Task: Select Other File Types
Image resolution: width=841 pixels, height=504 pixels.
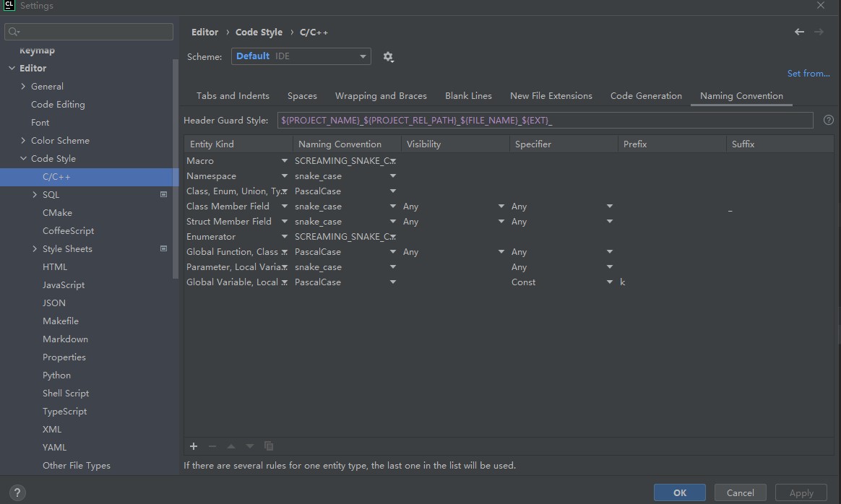Action: [76, 466]
